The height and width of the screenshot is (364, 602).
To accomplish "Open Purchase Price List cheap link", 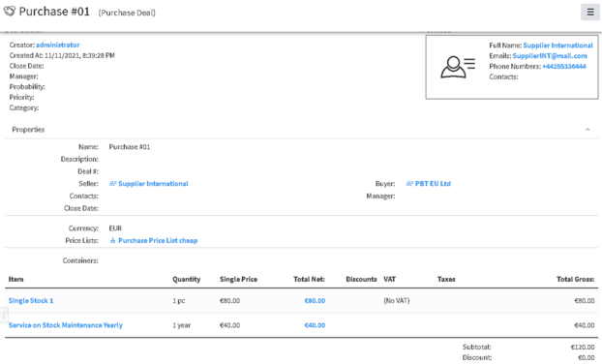I will [x=158, y=240].
